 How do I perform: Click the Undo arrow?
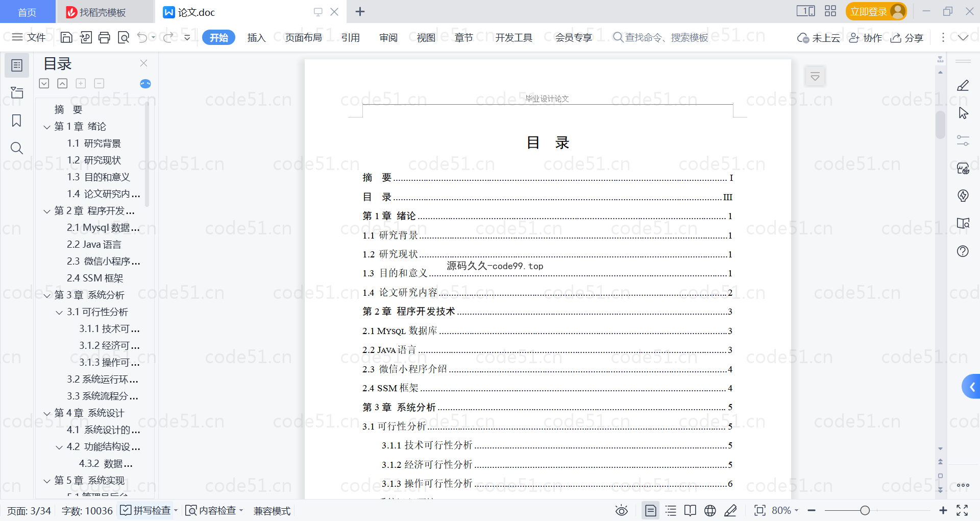pos(142,37)
